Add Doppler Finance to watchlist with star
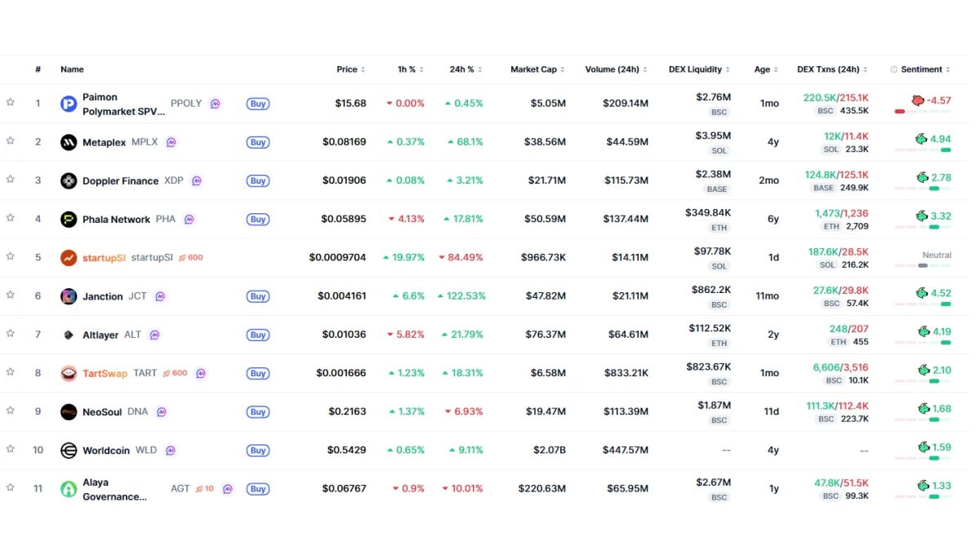The image size is (980, 551). pyautogui.click(x=11, y=179)
